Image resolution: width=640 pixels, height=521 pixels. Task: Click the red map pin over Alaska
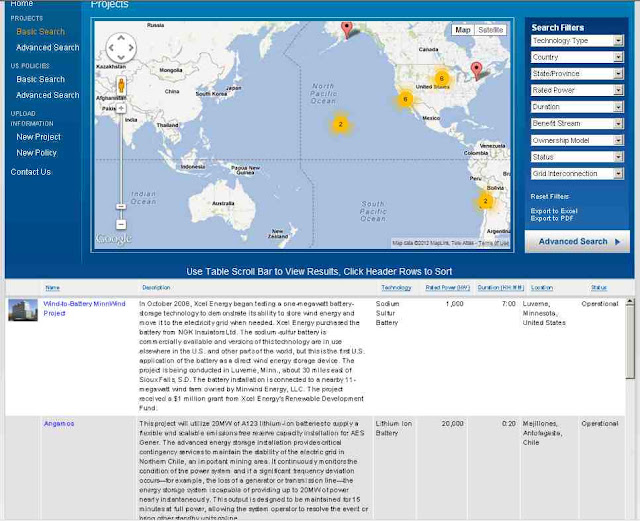tap(347, 30)
